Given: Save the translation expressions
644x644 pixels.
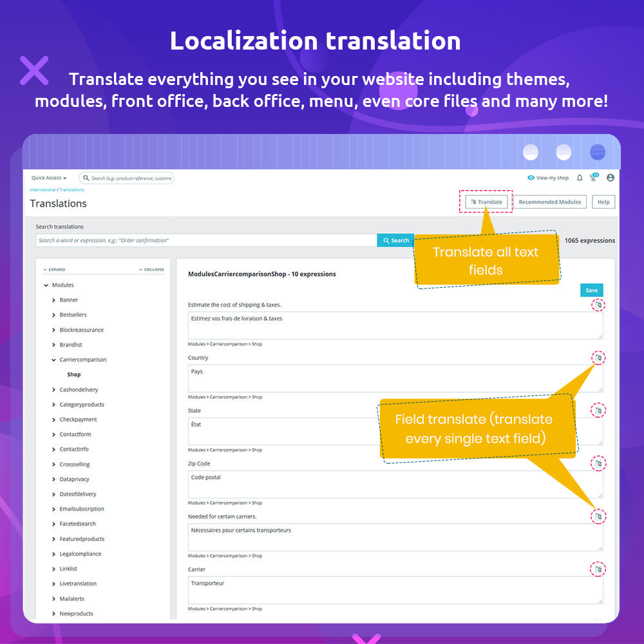Looking at the screenshot, I should coord(591,290).
